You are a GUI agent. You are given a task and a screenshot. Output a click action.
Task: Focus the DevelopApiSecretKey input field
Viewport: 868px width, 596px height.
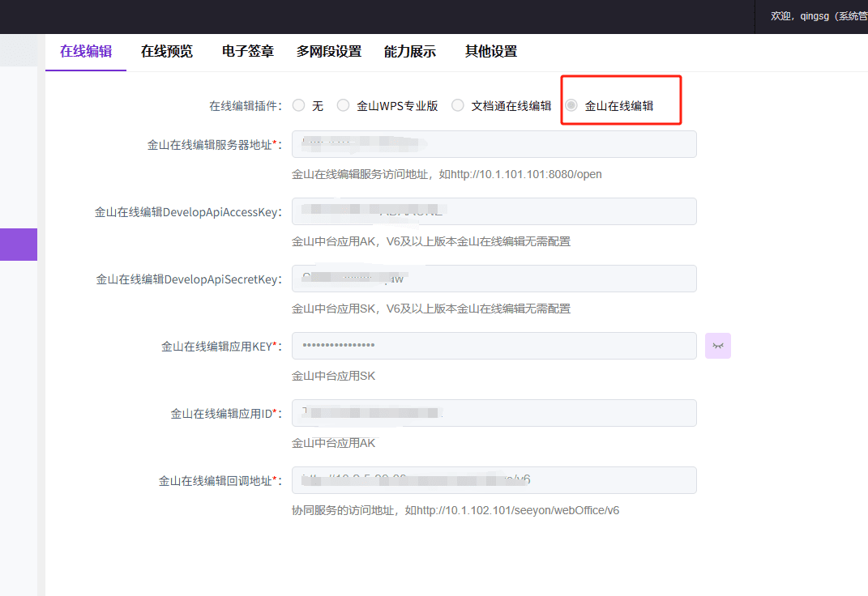click(x=494, y=279)
